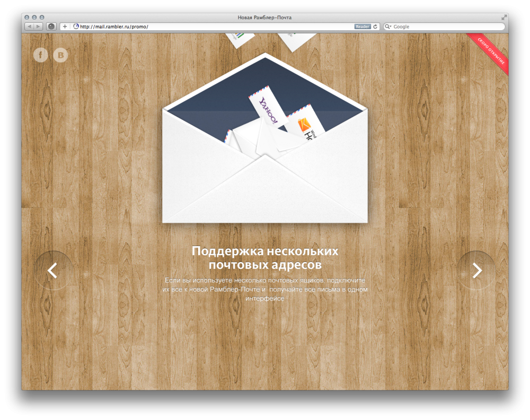The height and width of the screenshot is (420, 530).
Task: Click the window title 'Новая Рамблер-Почта'
Action: pos(264,17)
